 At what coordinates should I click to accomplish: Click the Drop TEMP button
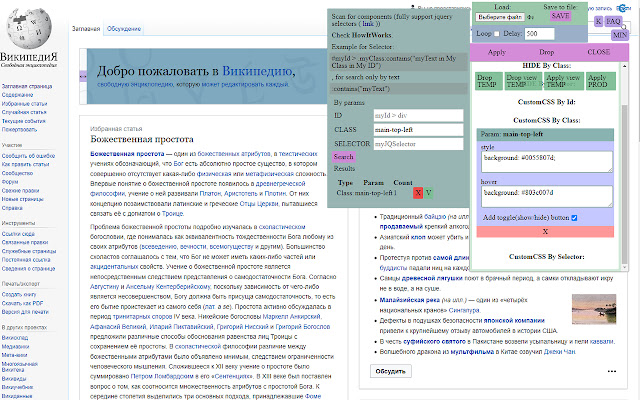[489, 81]
